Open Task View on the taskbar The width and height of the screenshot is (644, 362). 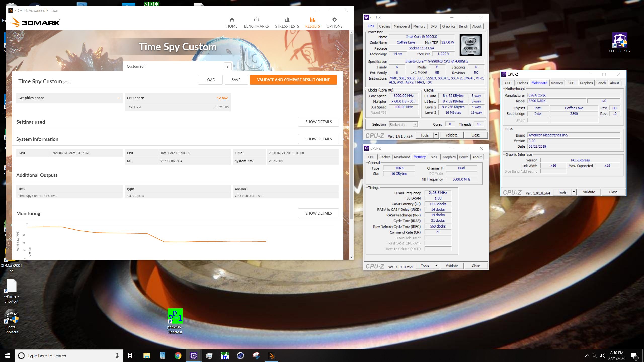coord(131,356)
